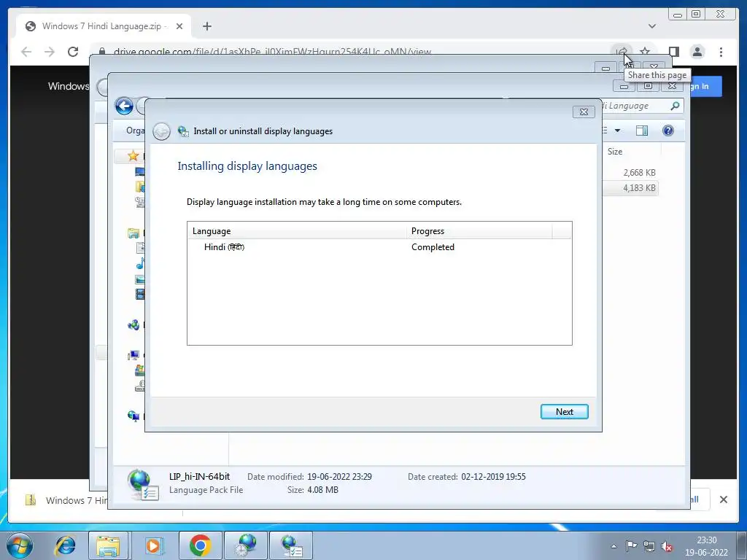Open the Explorer Help icon
This screenshot has width=747, height=560.
(x=668, y=131)
